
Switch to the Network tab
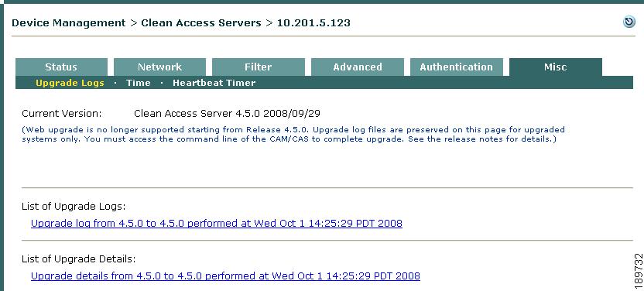(159, 67)
